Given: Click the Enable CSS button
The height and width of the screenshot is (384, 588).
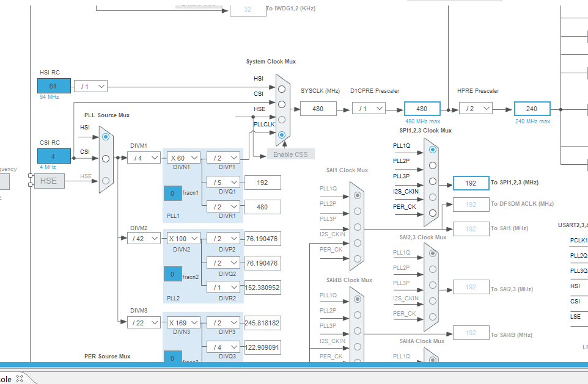Looking at the screenshot, I should 291,154.
